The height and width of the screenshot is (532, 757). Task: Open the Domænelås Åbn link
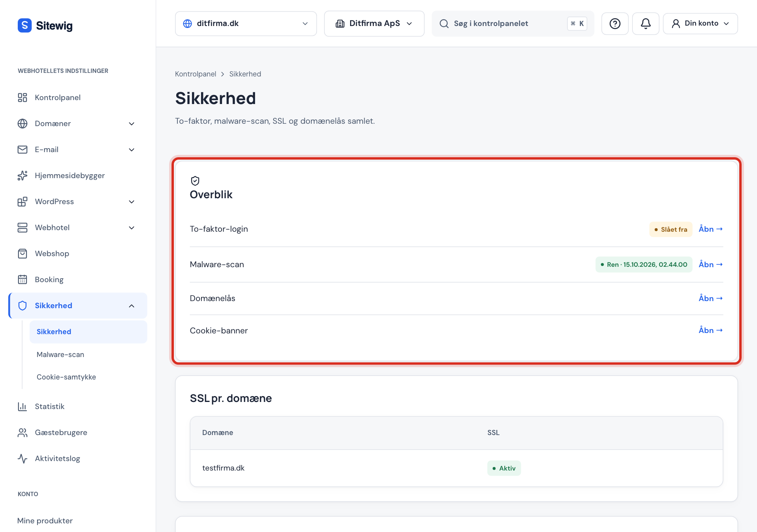coord(711,298)
